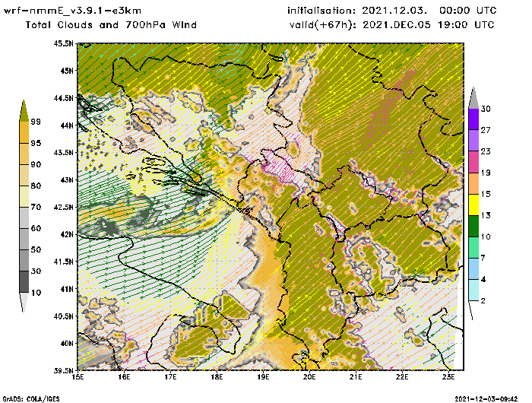Click the 45.5N latitude label
This screenshot has height=403, width=532.
coord(63,43)
